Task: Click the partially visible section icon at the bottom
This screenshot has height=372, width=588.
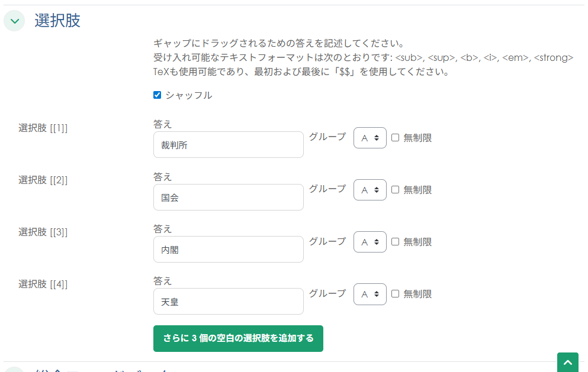Action: [14, 370]
